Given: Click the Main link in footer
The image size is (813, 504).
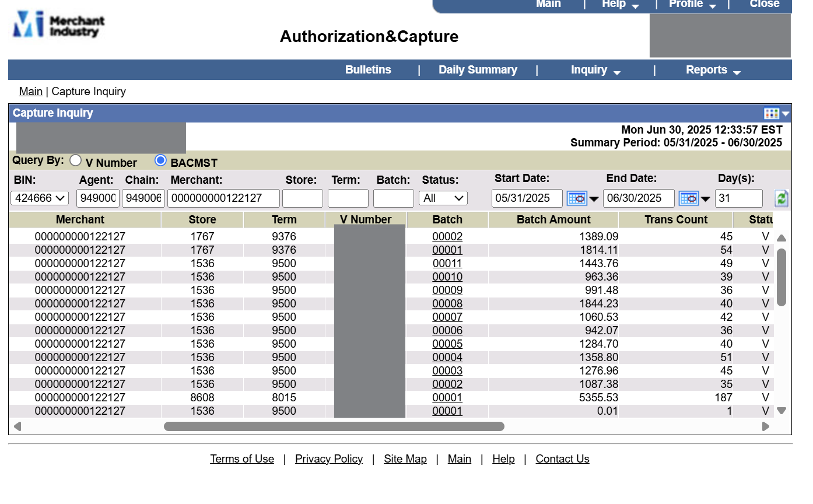Looking at the screenshot, I should point(460,459).
